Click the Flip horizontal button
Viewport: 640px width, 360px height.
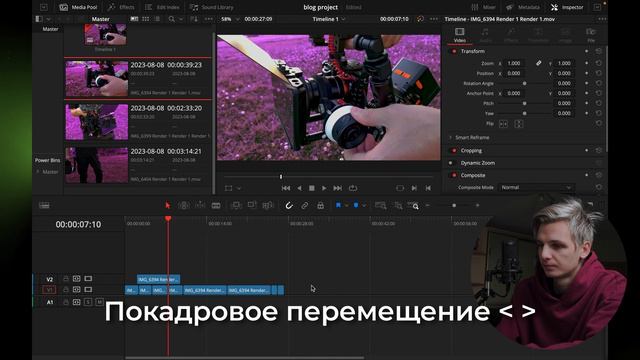pos(504,124)
